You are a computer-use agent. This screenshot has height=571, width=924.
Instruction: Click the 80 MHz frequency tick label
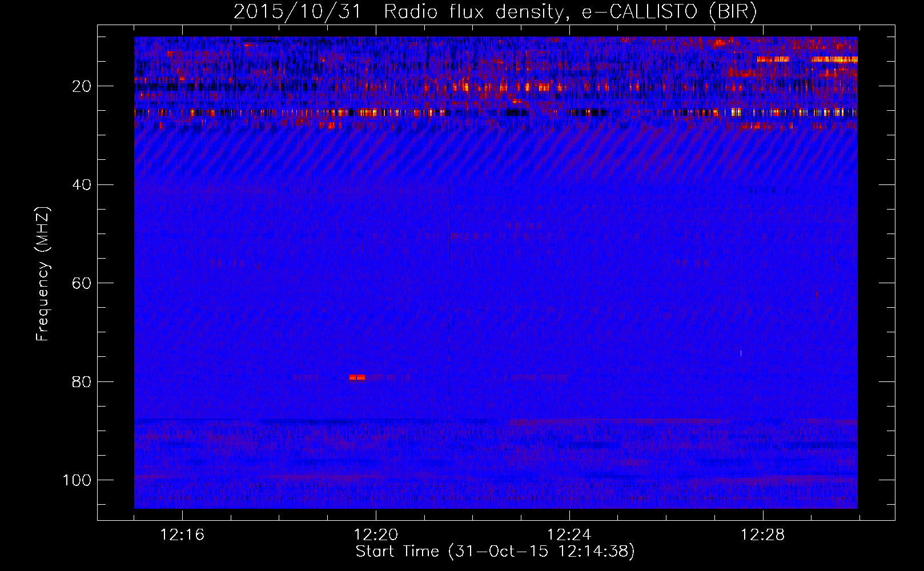click(x=82, y=381)
